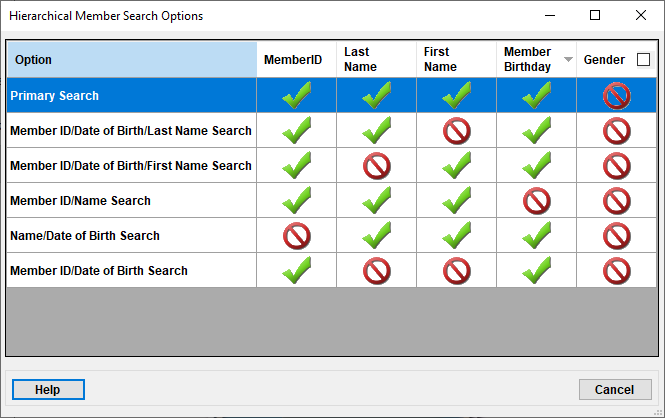Image resolution: width=665 pixels, height=418 pixels.
Task: Click the Member Birthday column header text
Action: (527, 59)
